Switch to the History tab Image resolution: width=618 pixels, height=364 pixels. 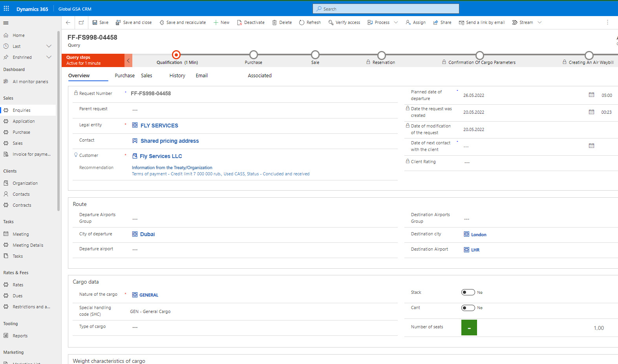tap(177, 76)
